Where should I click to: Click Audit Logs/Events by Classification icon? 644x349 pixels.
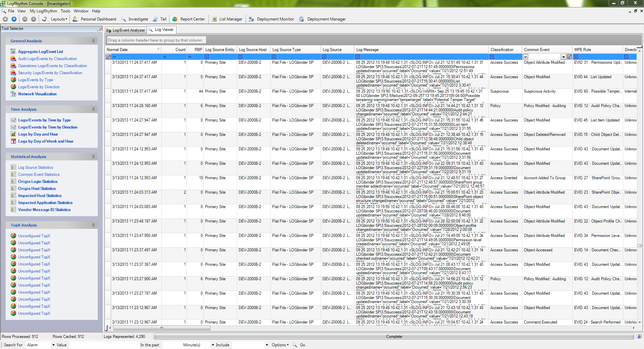click(x=13, y=58)
